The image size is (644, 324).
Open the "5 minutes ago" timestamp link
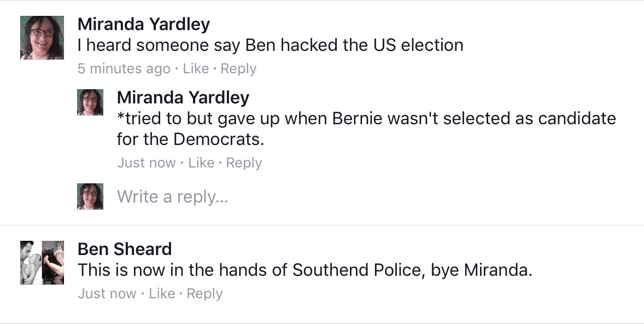pos(124,69)
